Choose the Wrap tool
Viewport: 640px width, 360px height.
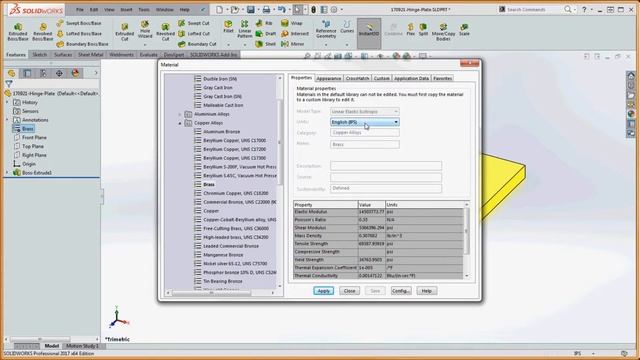click(292, 23)
